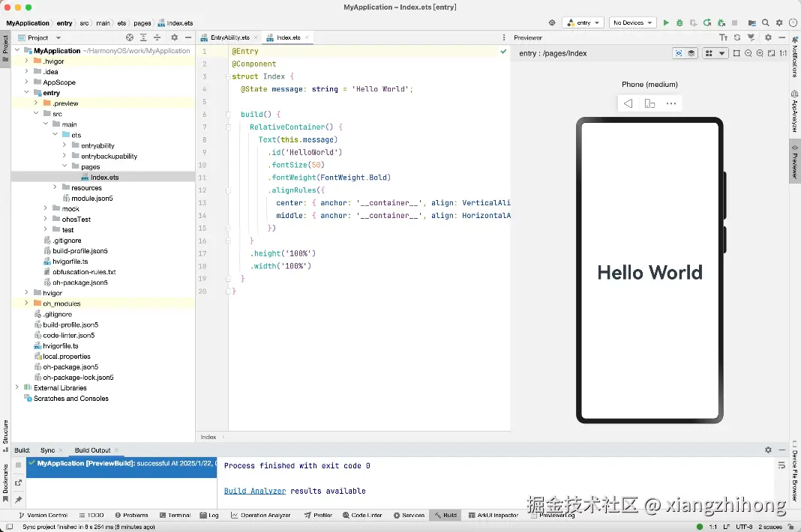
Task: Expand the entryability folder
Action: tap(64, 145)
